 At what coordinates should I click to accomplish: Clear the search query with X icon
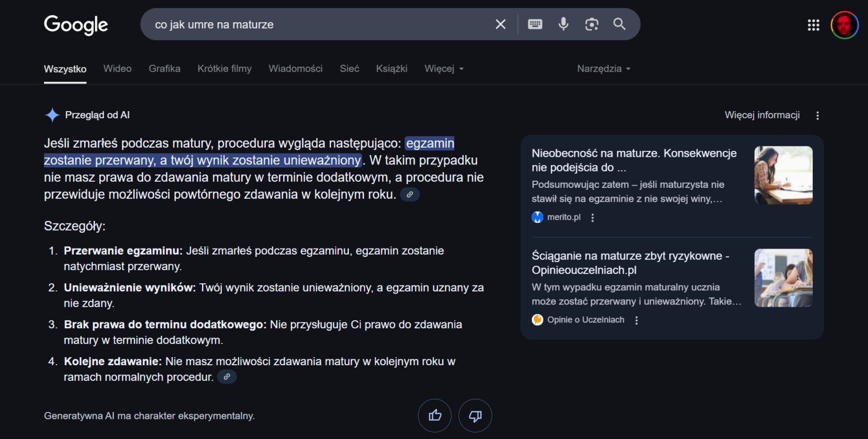[x=500, y=24]
